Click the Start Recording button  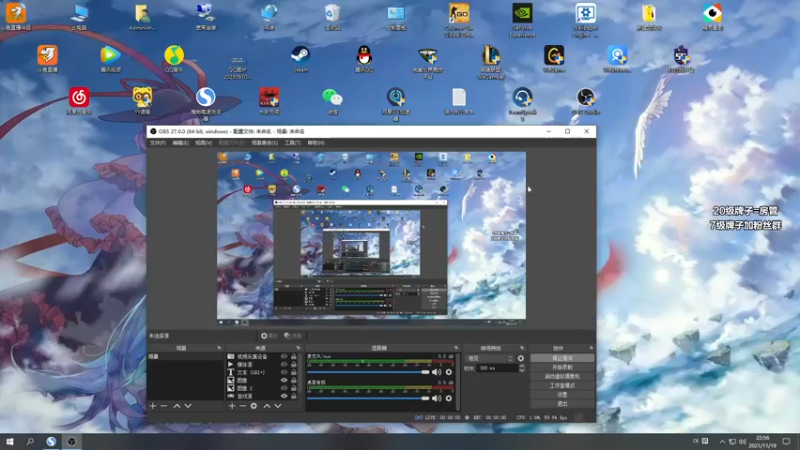(562, 366)
